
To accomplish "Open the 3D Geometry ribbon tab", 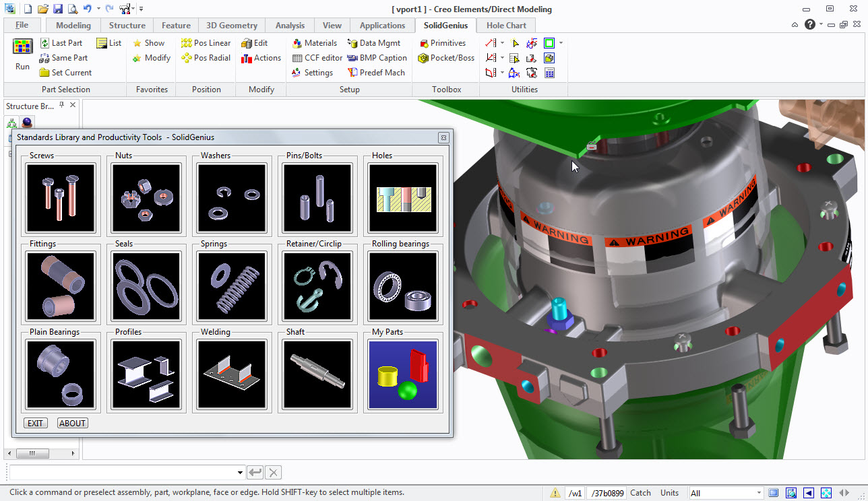I will pos(232,26).
